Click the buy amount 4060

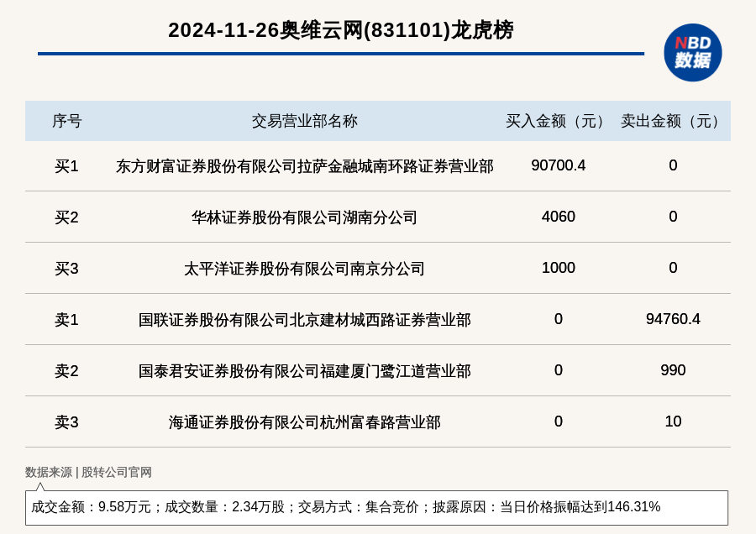(559, 217)
